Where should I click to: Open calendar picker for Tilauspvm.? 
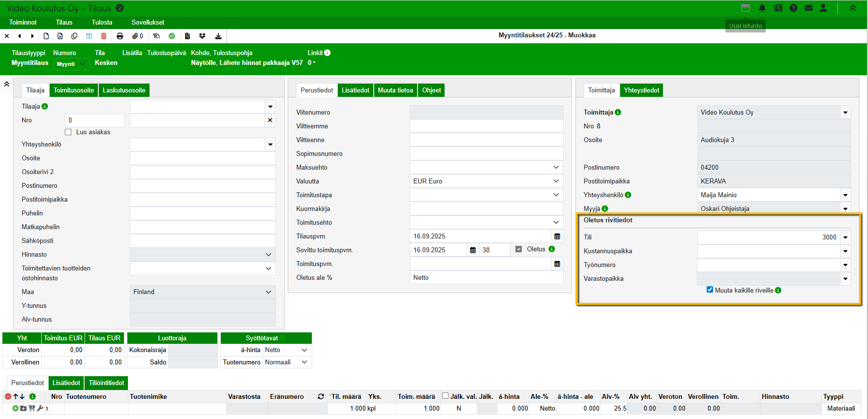pos(557,237)
